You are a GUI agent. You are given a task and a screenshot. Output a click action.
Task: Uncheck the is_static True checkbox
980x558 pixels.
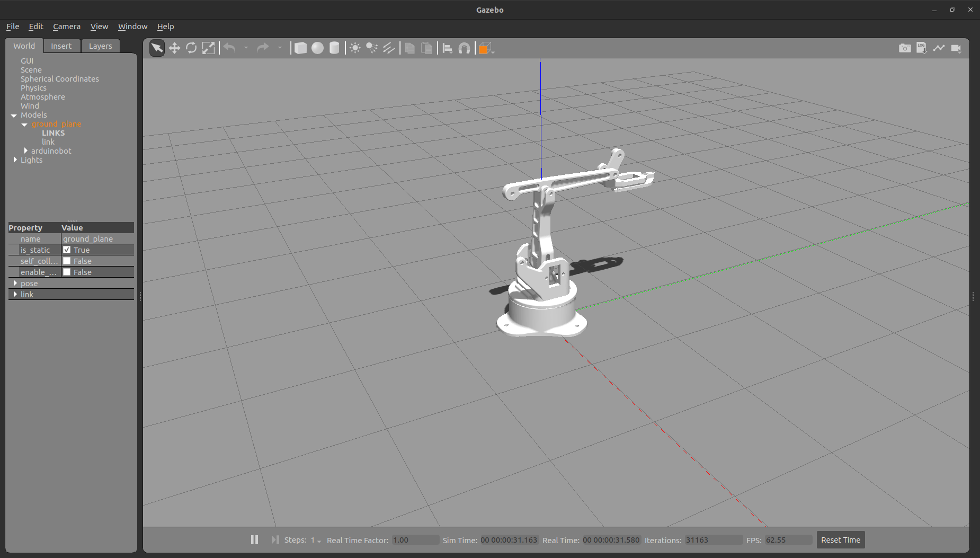tap(67, 250)
